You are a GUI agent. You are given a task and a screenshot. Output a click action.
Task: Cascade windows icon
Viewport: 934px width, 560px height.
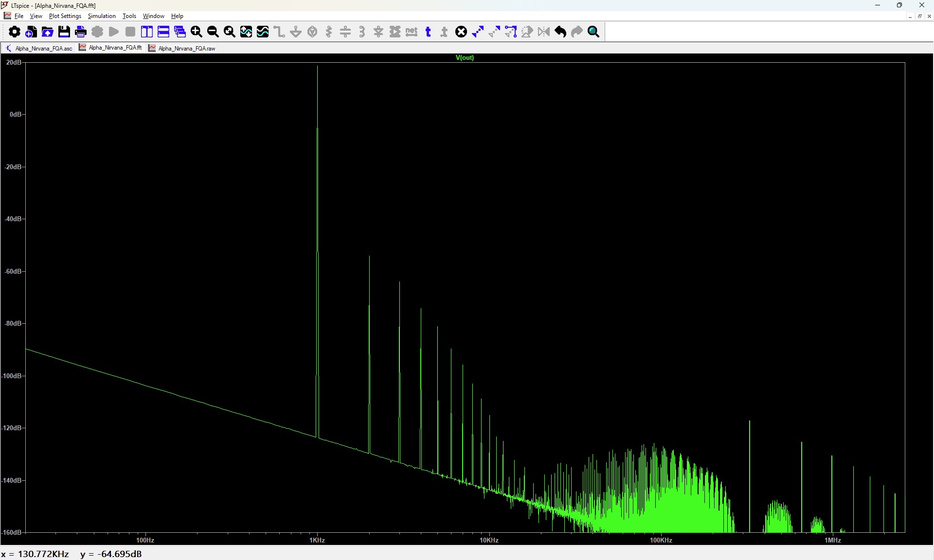[x=180, y=32]
